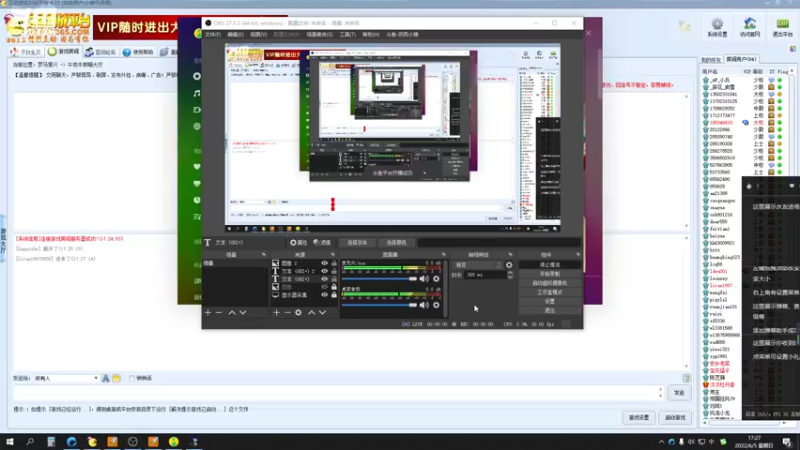Toggle visibility of selected 文本 (GDI+) source
The image size is (800, 450).
click(x=324, y=279)
